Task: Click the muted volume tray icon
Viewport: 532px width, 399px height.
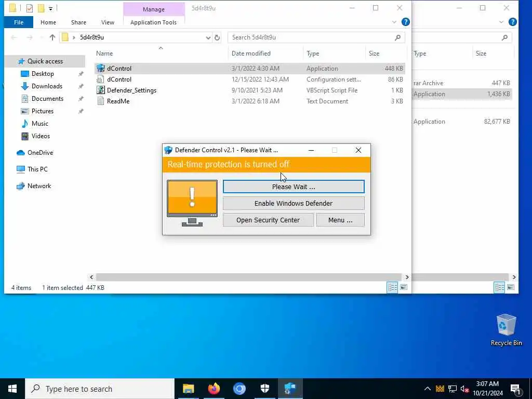Action: click(x=464, y=389)
